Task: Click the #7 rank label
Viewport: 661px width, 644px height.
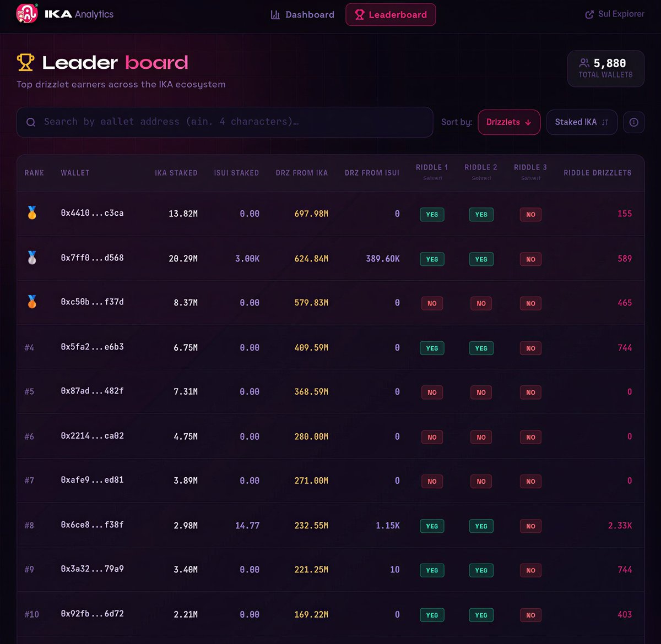Action: (29, 481)
